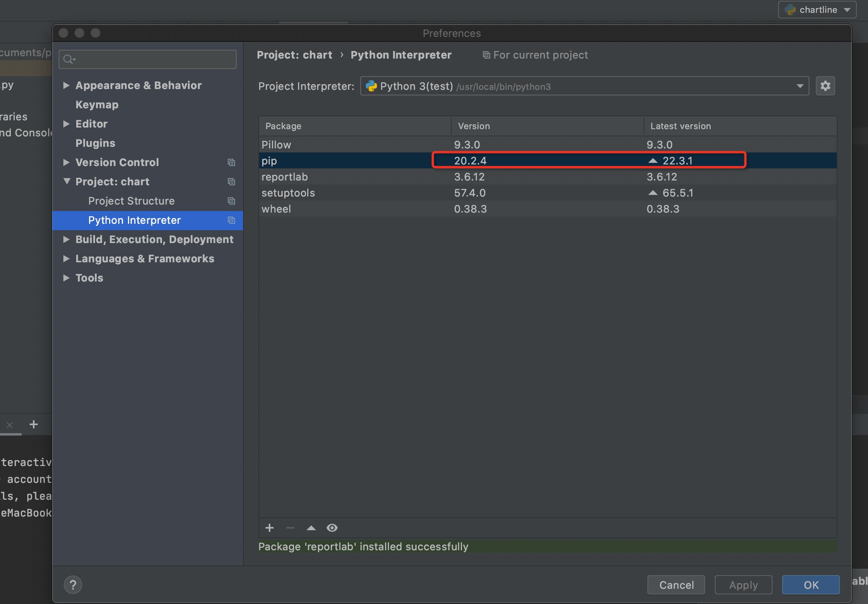Open the help question mark button
868x604 pixels.
73,585
